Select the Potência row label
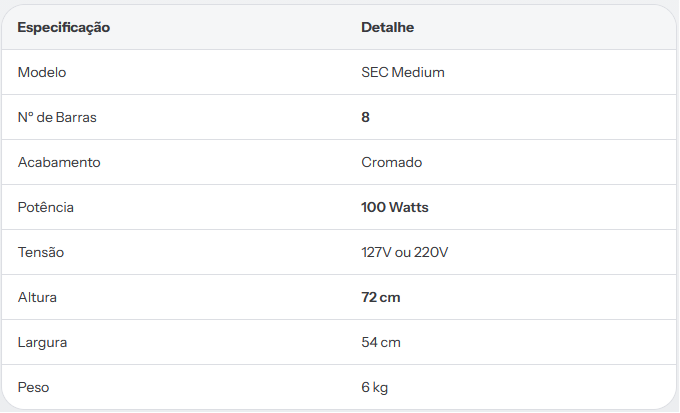This screenshot has width=680, height=413. pos(46,207)
